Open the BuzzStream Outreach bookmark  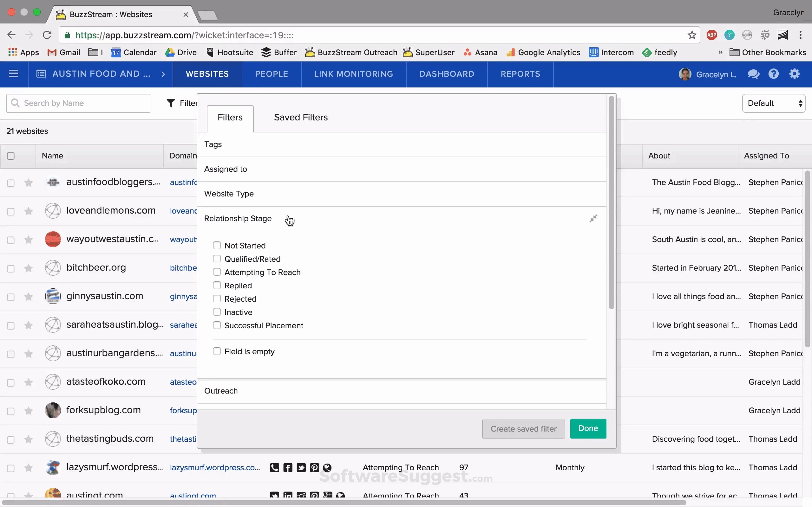click(x=350, y=52)
